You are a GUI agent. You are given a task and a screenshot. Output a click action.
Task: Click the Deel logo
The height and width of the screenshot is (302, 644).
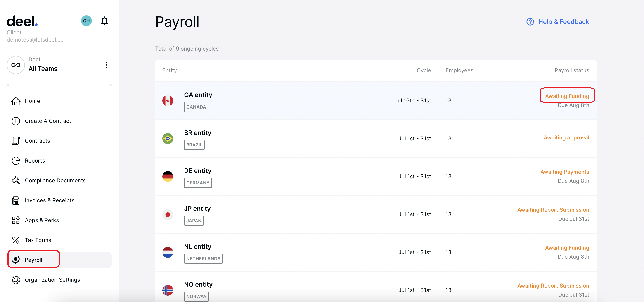pos(22,21)
